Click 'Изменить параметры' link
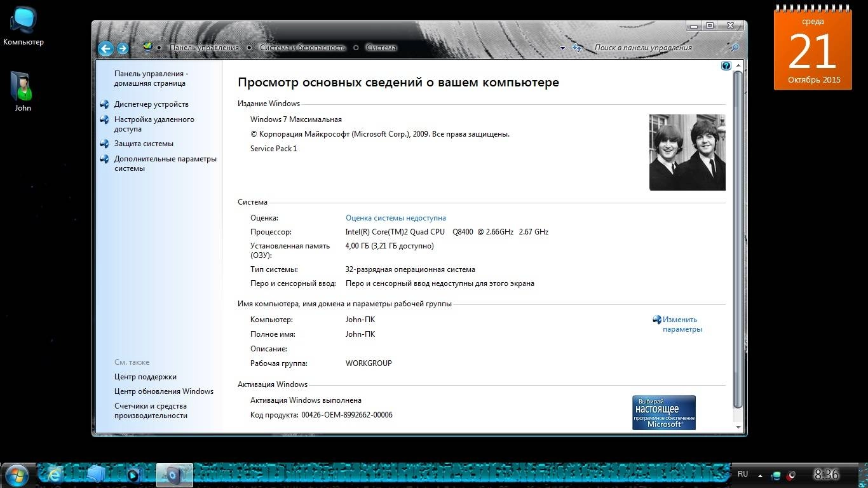Image resolution: width=868 pixels, height=488 pixels. point(682,324)
